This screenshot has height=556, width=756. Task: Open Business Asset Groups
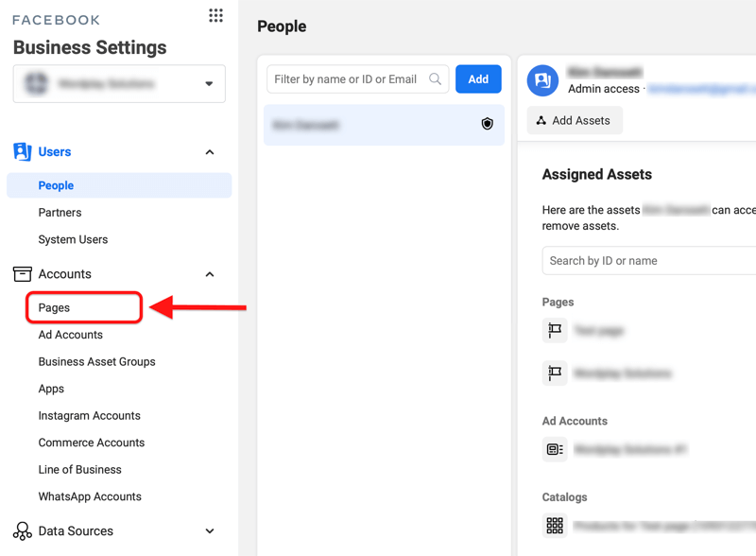click(x=97, y=361)
